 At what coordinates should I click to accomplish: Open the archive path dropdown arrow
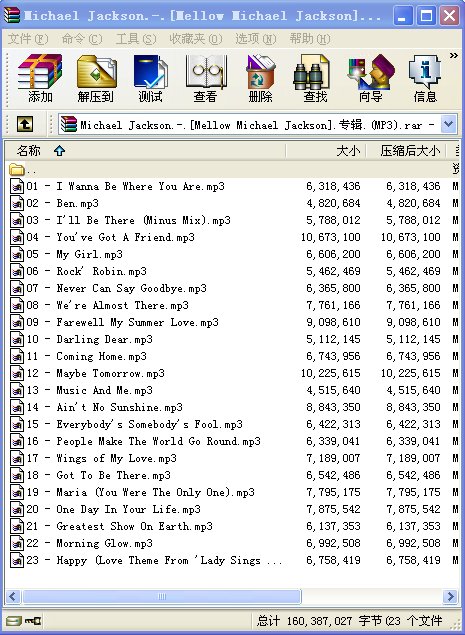[x=449, y=124]
